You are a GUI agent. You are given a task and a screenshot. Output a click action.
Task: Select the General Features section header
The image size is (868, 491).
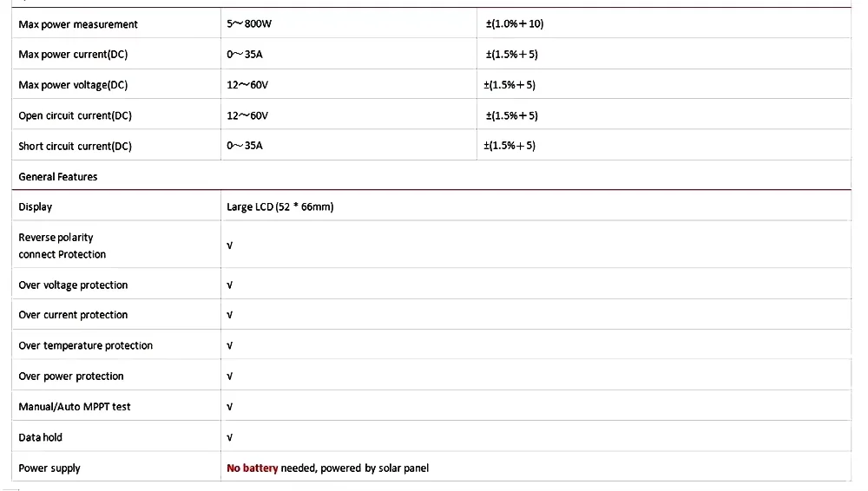point(58,177)
